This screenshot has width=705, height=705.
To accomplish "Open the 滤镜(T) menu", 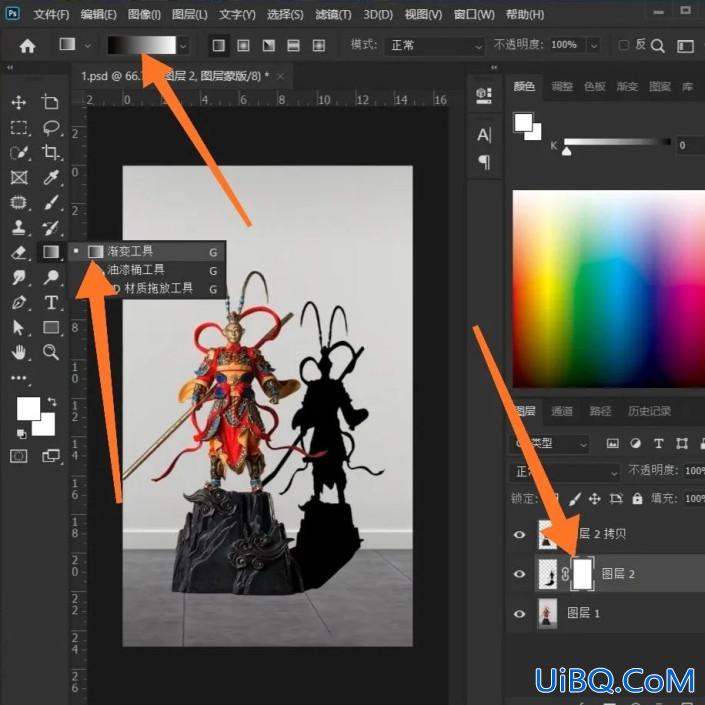I will pos(333,15).
